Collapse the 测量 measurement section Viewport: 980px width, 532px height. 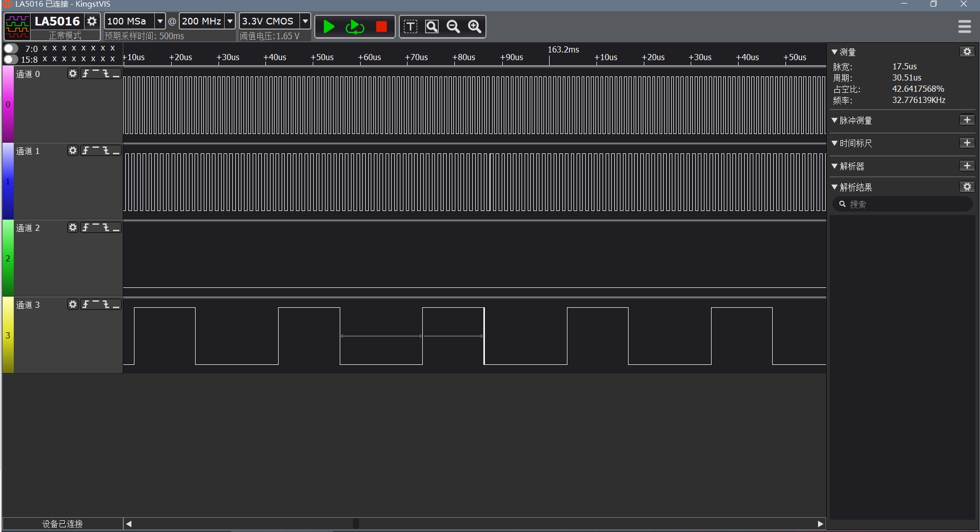[x=834, y=52]
